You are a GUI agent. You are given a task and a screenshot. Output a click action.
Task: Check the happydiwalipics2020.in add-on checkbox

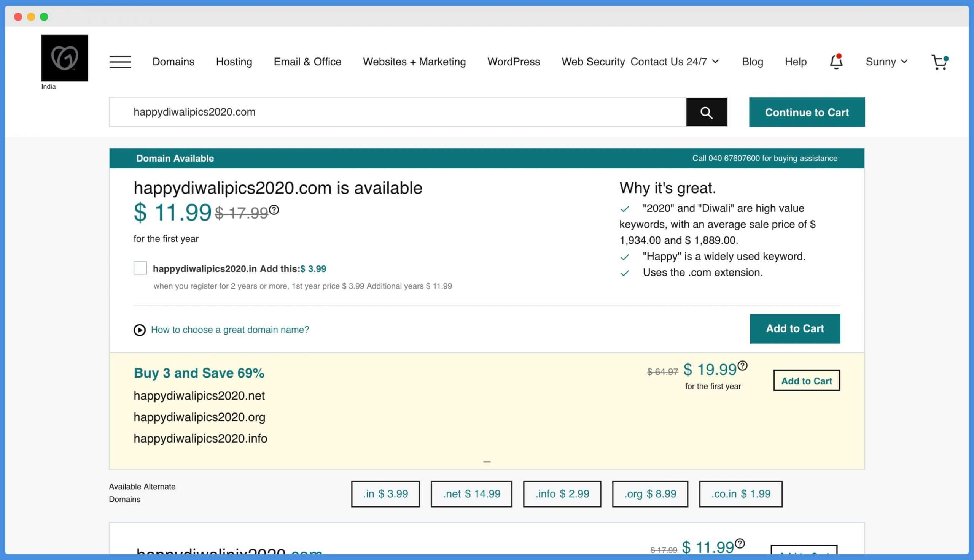tap(140, 268)
